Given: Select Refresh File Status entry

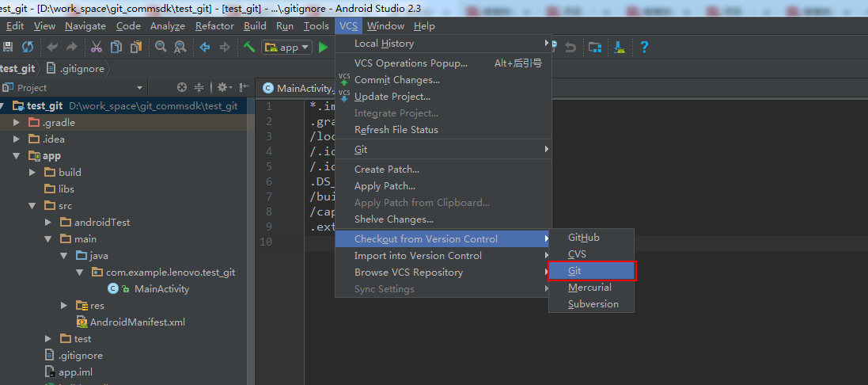Looking at the screenshot, I should point(443,130).
